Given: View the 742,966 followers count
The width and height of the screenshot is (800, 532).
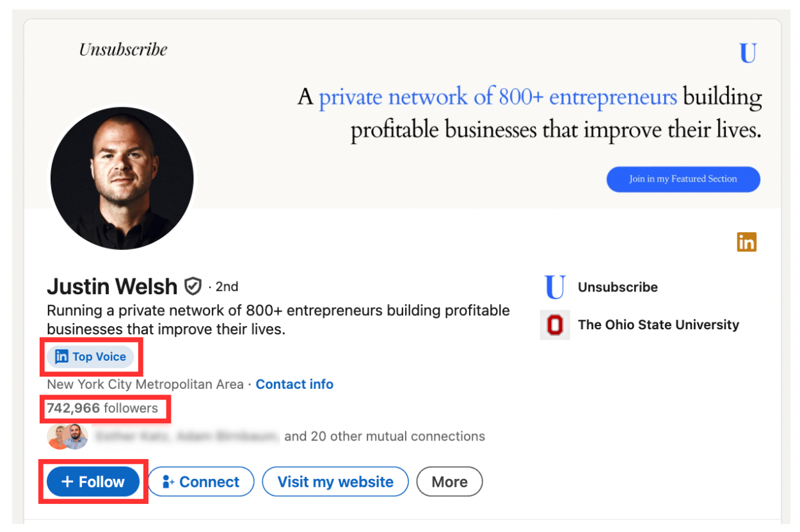Looking at the screenshot, I should [102, 408].
